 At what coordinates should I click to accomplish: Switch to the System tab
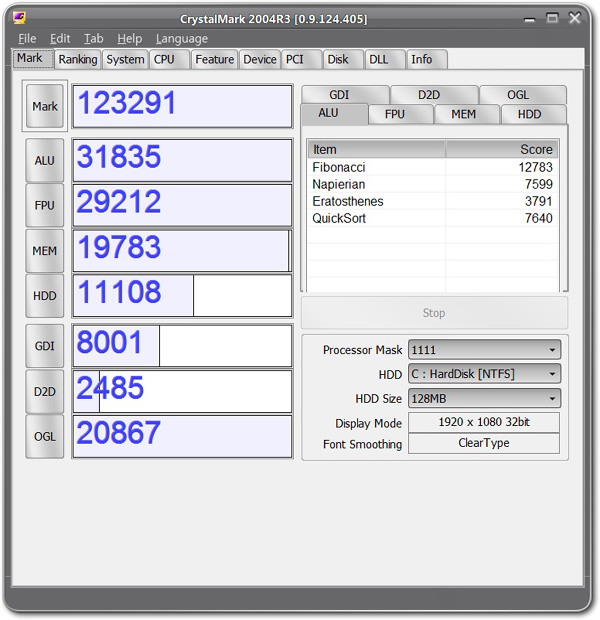(x=125, y=59)
